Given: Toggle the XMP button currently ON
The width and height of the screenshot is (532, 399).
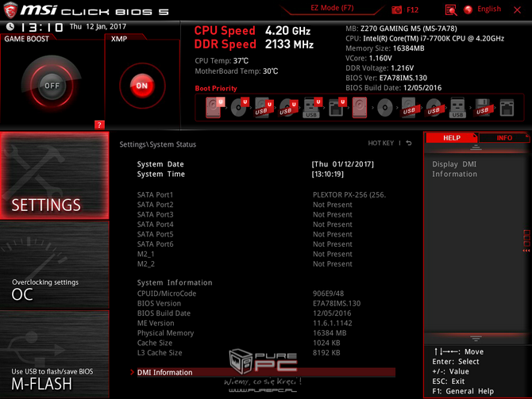Looking at the screenshot, I should coord(142,86).
